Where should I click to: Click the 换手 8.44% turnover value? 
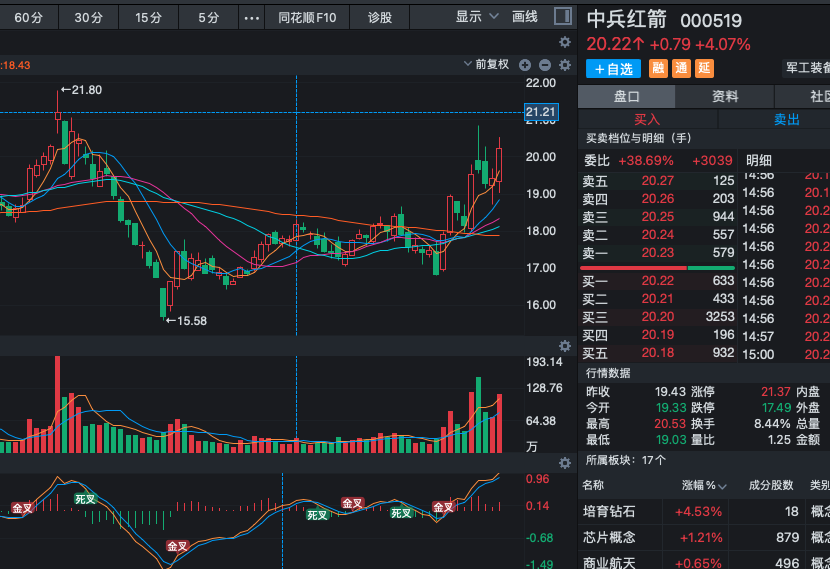772,423
